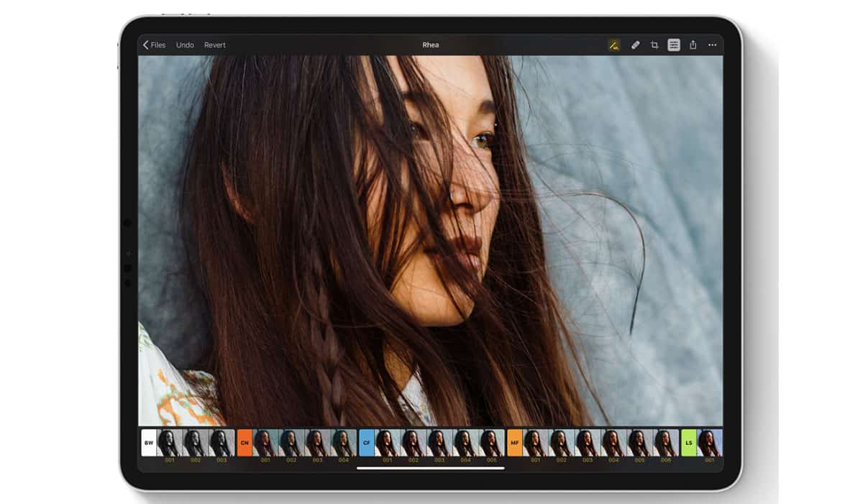863x504 pixels.
Task: Tap the Undo button
Action: point(185,45)
